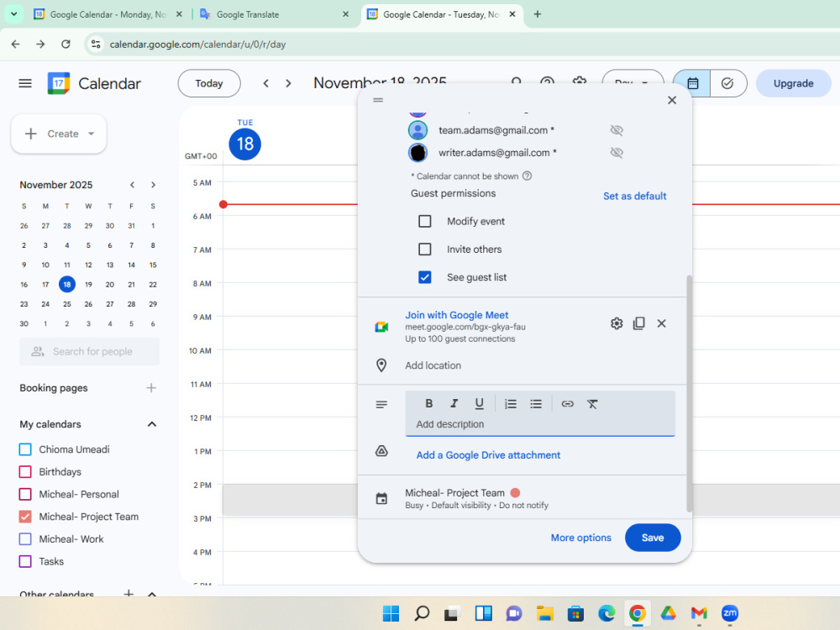840x630 pixels.
Task: Collapse the Other calendars section
Action: click(152, 594)
